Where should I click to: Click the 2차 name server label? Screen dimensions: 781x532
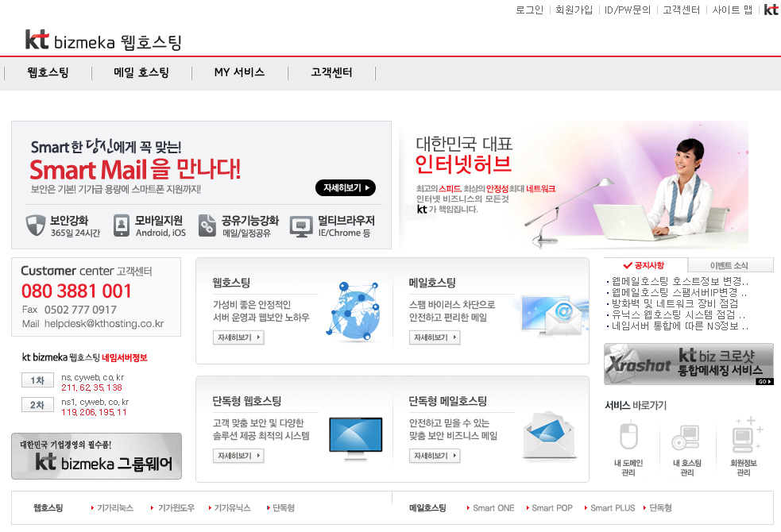coord(37,405)
